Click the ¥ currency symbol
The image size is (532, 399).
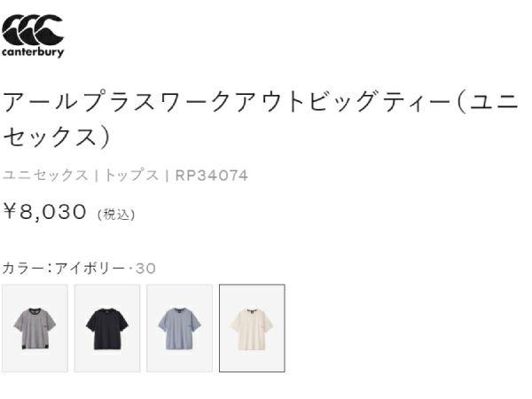(12, 212)
